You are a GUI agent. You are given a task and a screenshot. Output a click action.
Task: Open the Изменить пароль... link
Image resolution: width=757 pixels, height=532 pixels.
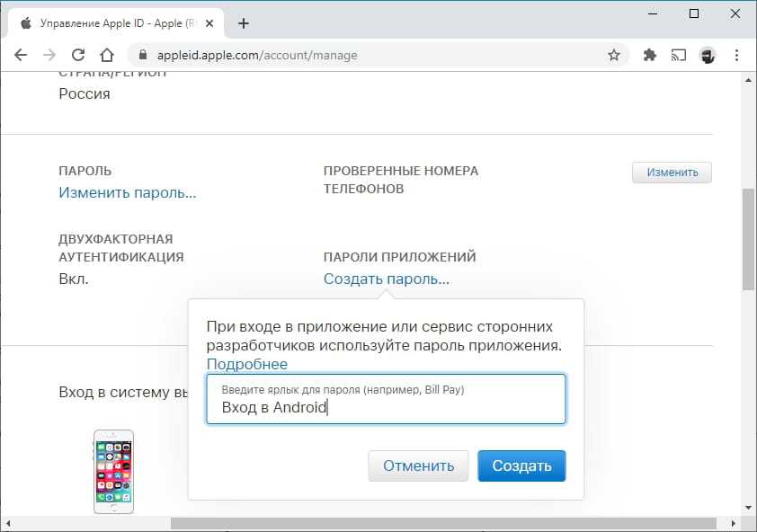coord(128,192)
